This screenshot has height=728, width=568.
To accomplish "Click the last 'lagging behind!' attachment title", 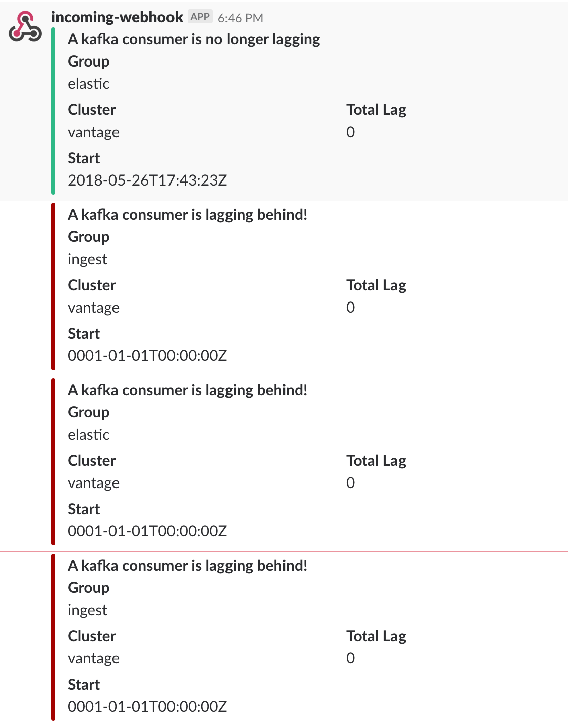I will 188,566.
